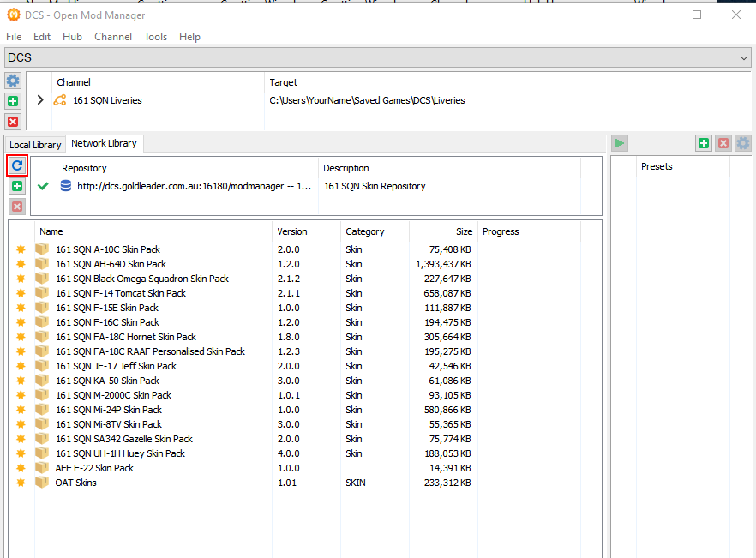Delete the DCS channel using the red X icon

(x=12, y=121)
